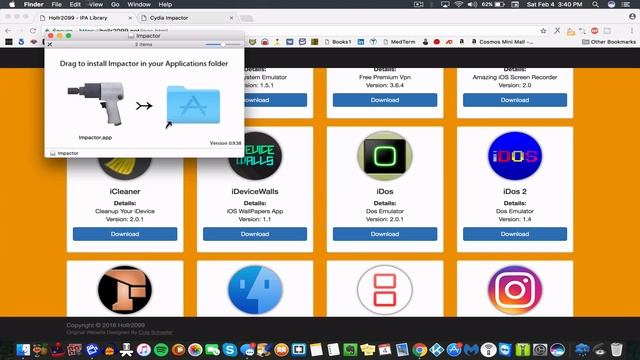This screenshot has width=640, height=360.
Task: Open the Window menu
Action: pyautogui.click(x=139, y=4)
